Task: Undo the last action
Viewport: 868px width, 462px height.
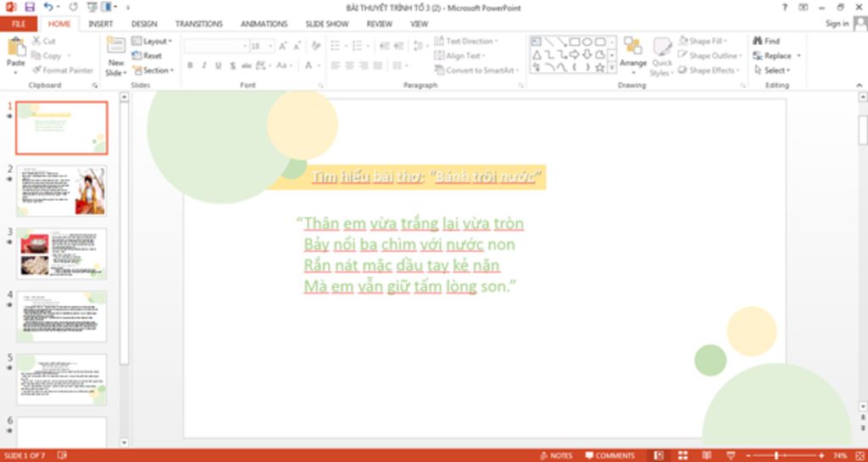Action: point(48,7)
